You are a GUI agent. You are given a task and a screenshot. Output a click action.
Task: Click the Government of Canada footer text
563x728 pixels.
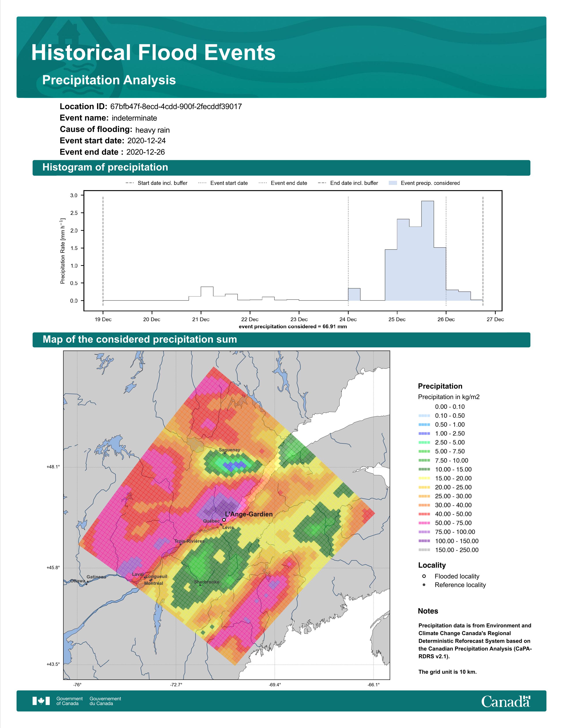click(x=69, y=701)
